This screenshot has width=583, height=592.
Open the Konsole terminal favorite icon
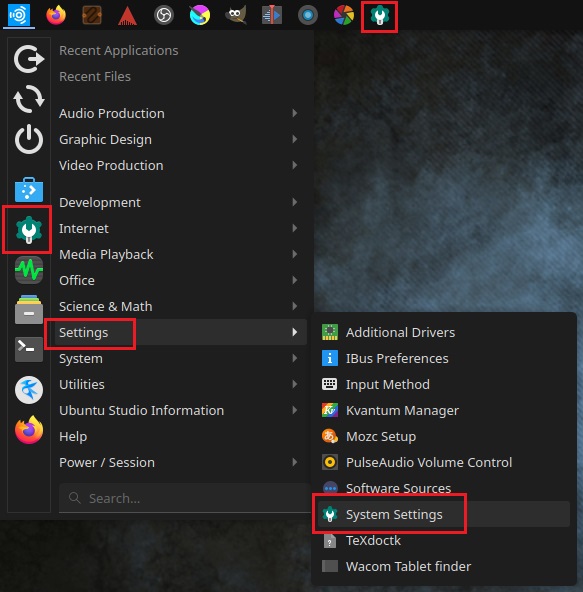click(x=29, y=349)
